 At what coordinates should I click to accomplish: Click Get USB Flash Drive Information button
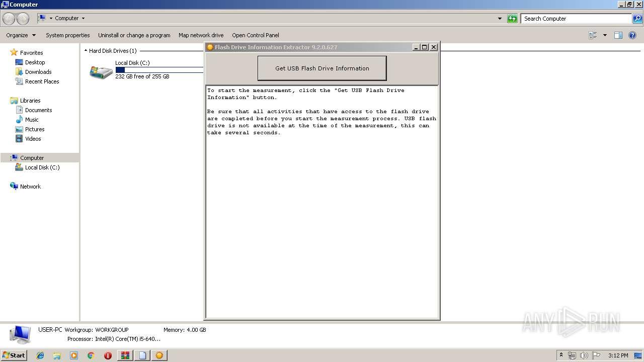(322, 68)
